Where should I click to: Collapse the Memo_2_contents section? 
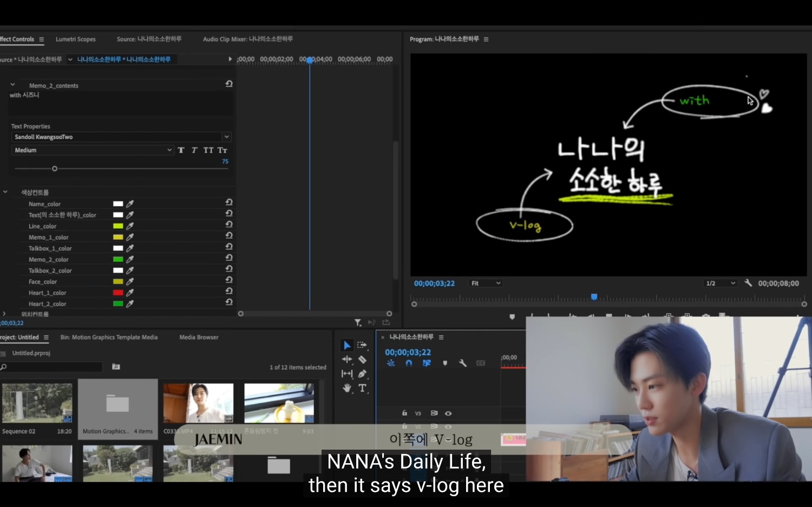(x=12, y=85)
